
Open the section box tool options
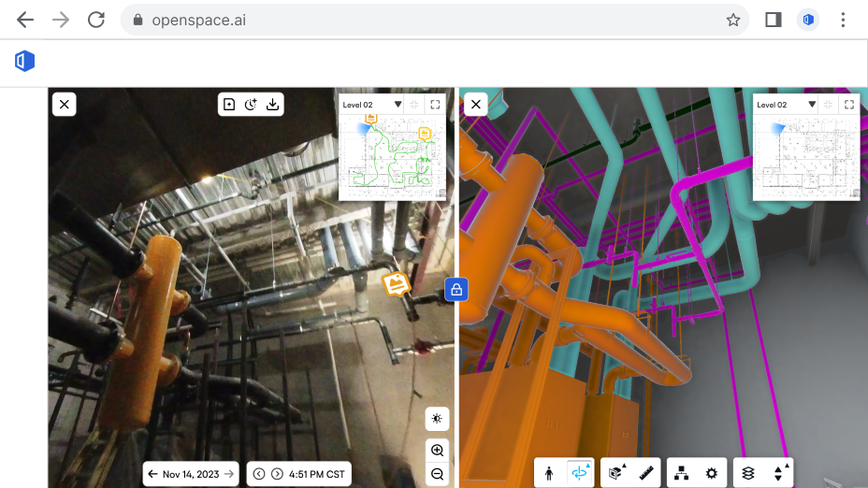[615, 473]
